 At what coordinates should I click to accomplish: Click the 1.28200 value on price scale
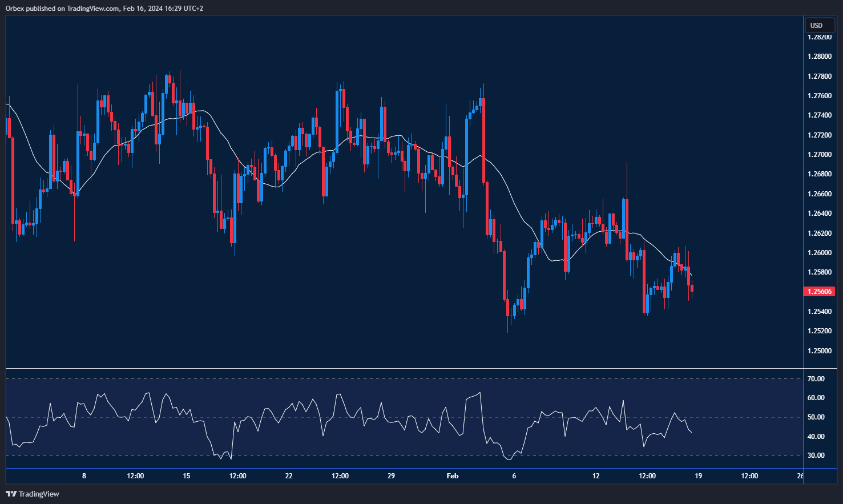(820, 36)
